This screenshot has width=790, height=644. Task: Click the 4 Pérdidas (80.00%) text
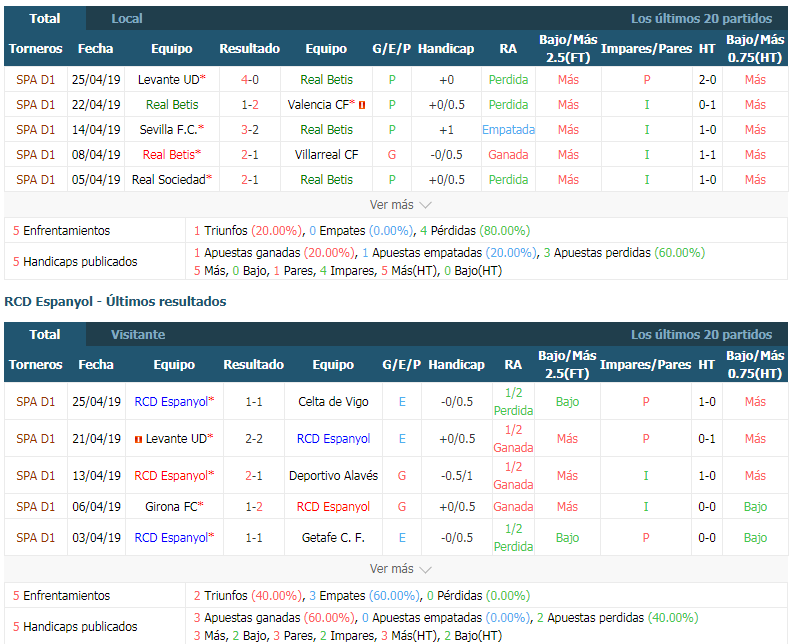[x=475, y=231]
